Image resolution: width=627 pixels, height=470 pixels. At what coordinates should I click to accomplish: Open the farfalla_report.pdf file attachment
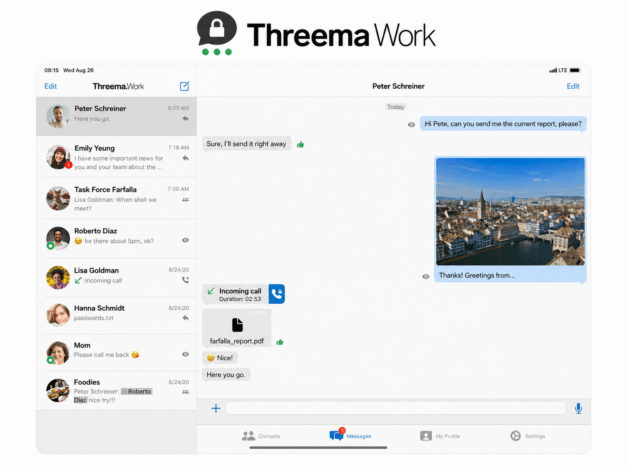pos(237,328)
